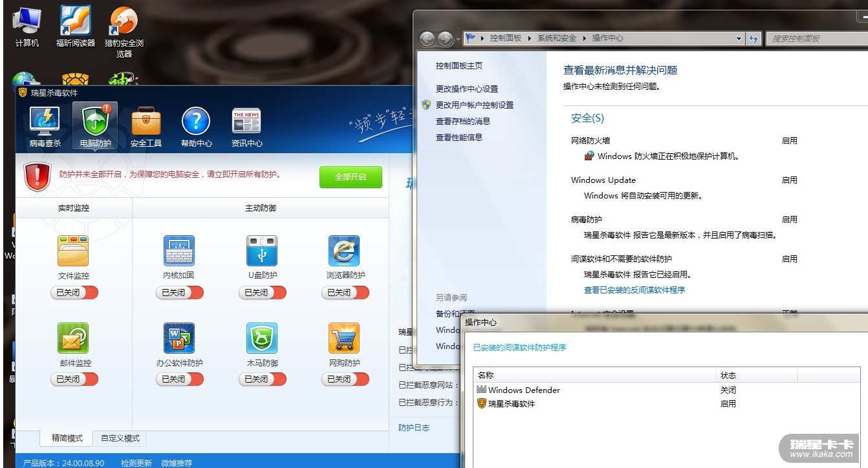The image size is (868, 468).
Task: Open 控制面板主页 in the sidebar
Action: [x=459, y=66]
